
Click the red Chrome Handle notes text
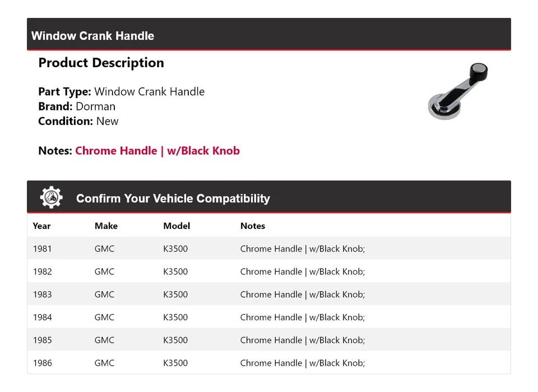[157, 151]
